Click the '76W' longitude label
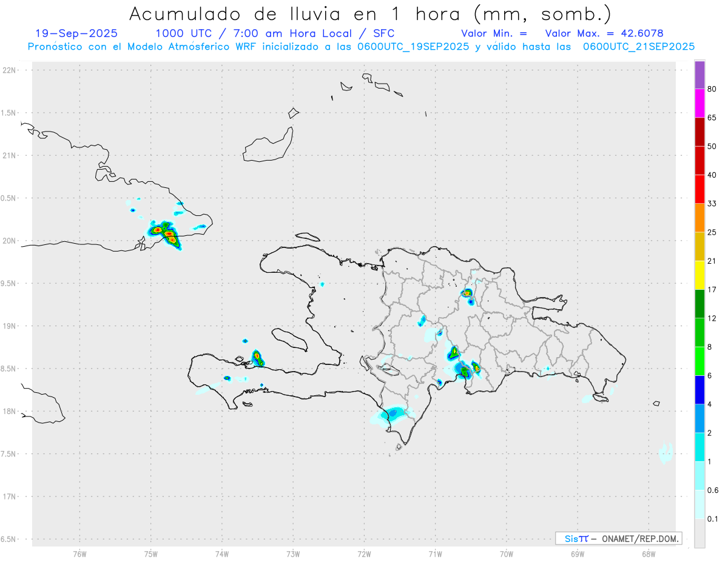The height and width of the screenshot is (562, 728). click(x=79, y=554)
